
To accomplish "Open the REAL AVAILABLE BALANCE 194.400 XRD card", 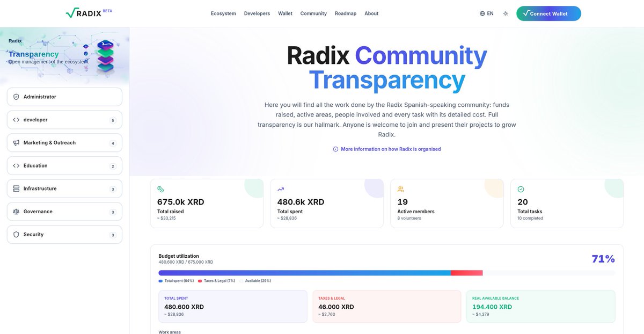I will 541,307.
